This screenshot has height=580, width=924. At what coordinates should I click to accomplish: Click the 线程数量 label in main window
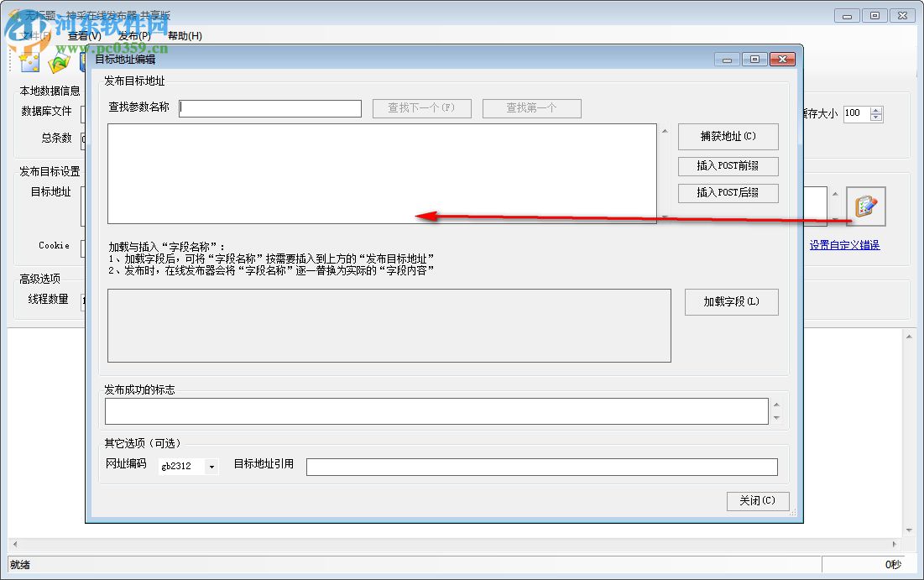[49, 299]
